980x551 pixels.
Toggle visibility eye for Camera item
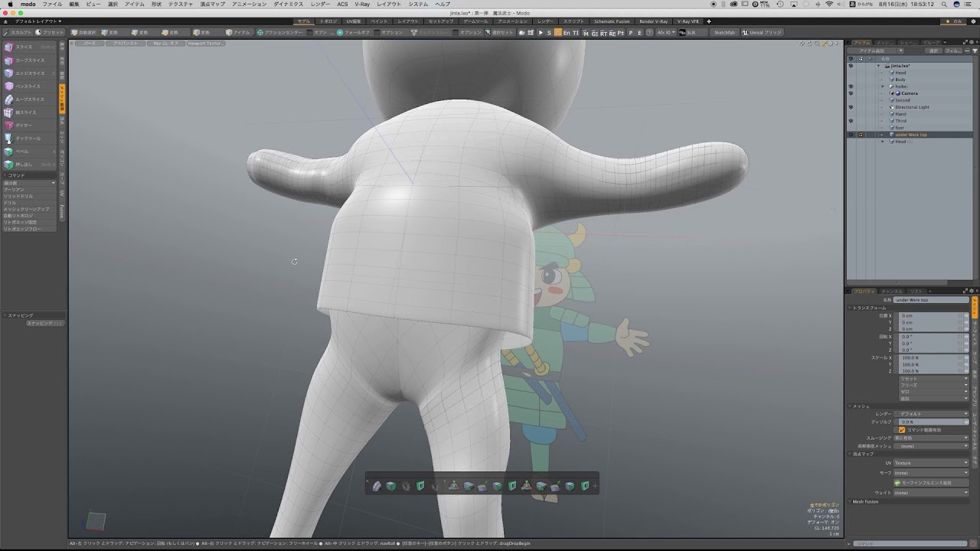(x=851, y=93)
